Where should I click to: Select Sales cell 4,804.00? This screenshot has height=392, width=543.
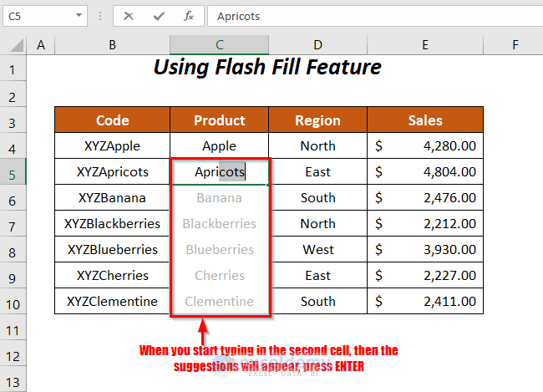[x=425, y=172]
